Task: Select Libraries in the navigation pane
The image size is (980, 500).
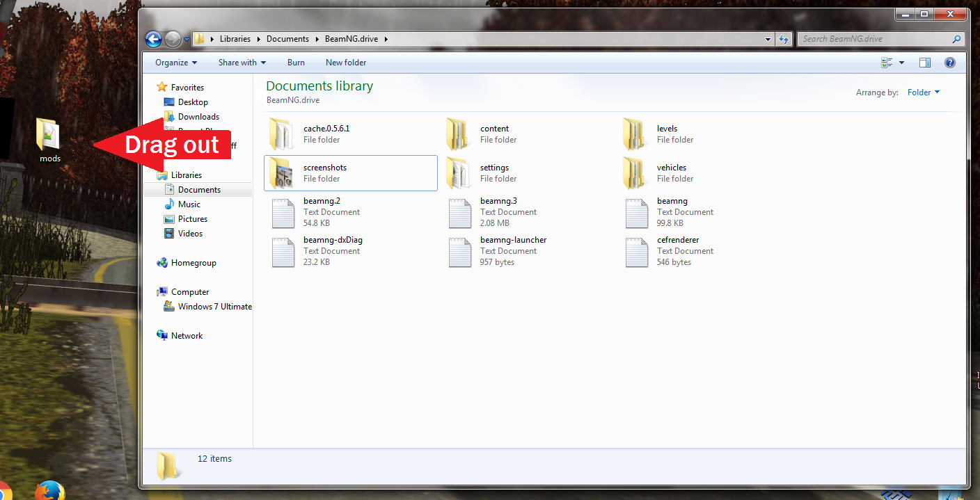Action: point(187,175)
